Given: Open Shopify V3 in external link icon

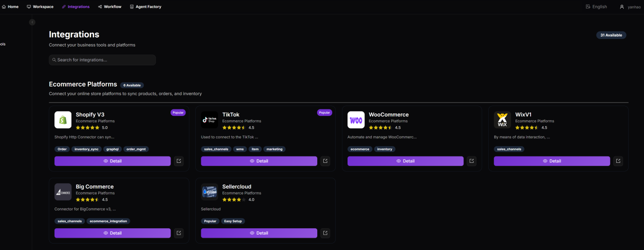Looking at the screenshot, I should (179, 161).
